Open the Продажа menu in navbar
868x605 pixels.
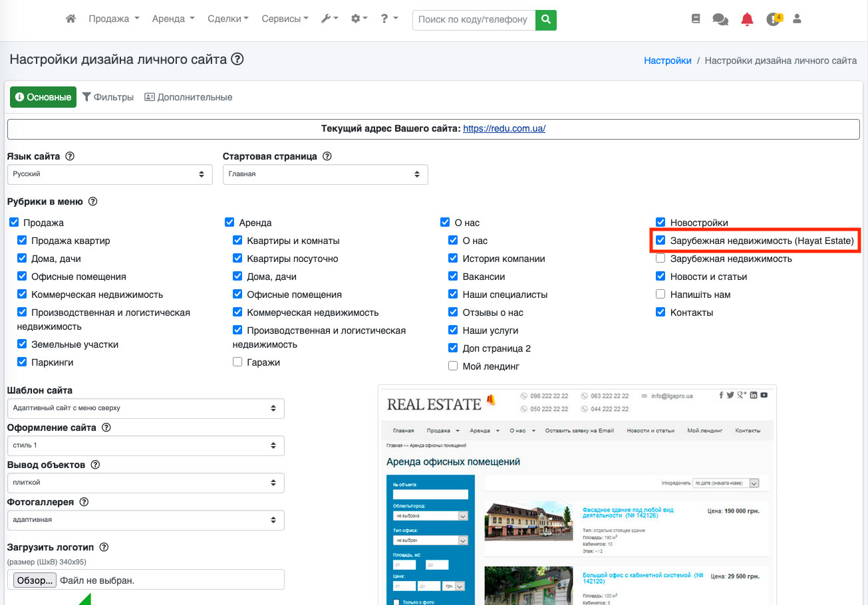click(x=114, y=19)
